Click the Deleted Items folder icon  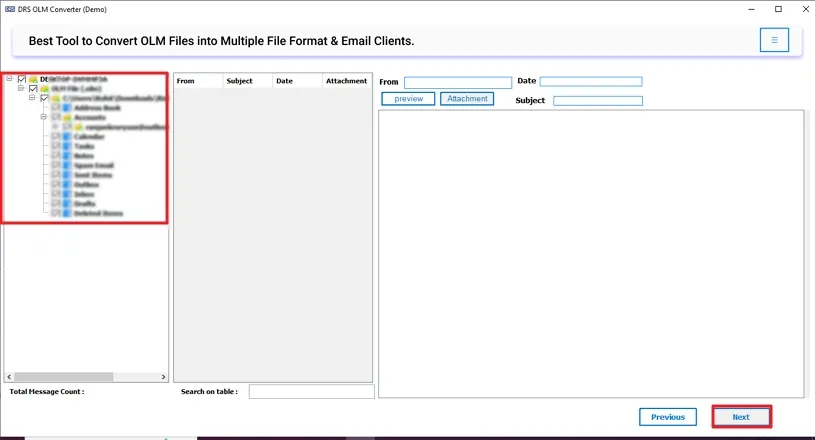tap(67, 213)
